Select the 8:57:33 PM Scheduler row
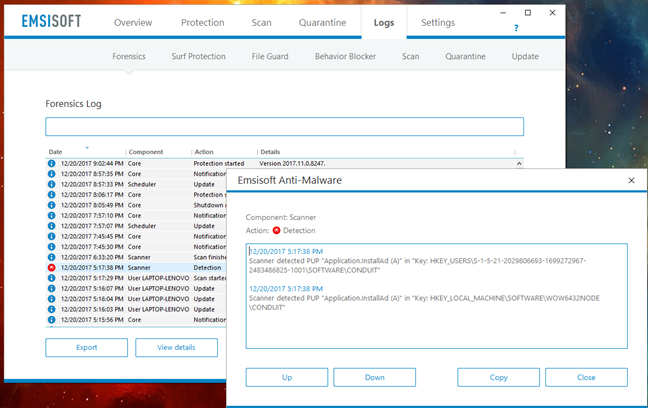This screenshot has width=648, height=408. pyautogui.click(x=136, y=184)
